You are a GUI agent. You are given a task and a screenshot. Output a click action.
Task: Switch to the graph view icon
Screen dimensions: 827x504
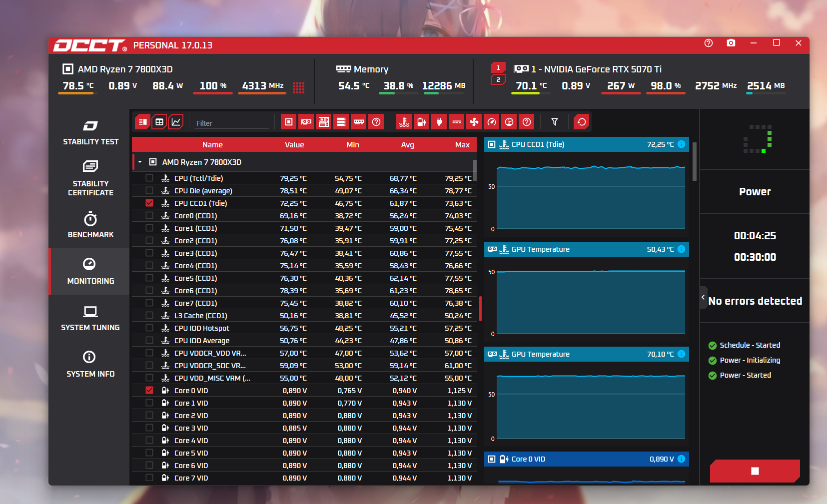pos(176,122)
